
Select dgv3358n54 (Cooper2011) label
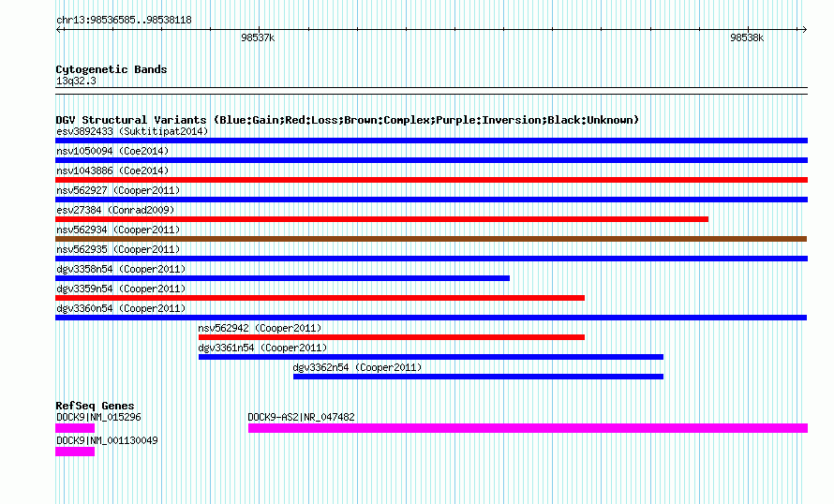point(121,269)
